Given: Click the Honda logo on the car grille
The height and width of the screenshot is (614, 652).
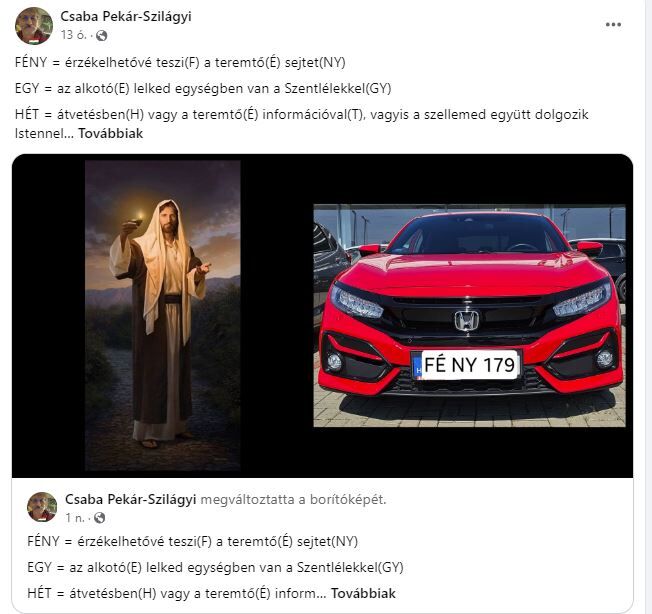Looking at the screenshot, I should [467, 321].
